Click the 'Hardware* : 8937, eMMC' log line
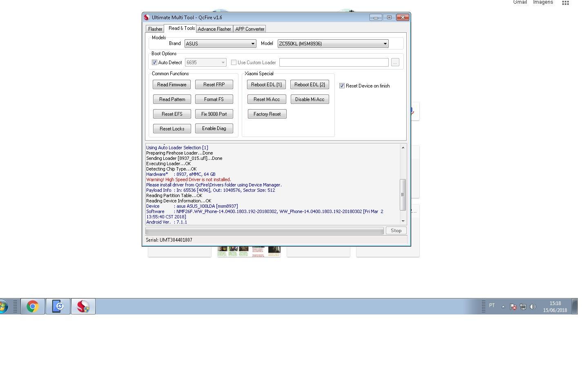588x368 pixels. click(x=181, y=174)
